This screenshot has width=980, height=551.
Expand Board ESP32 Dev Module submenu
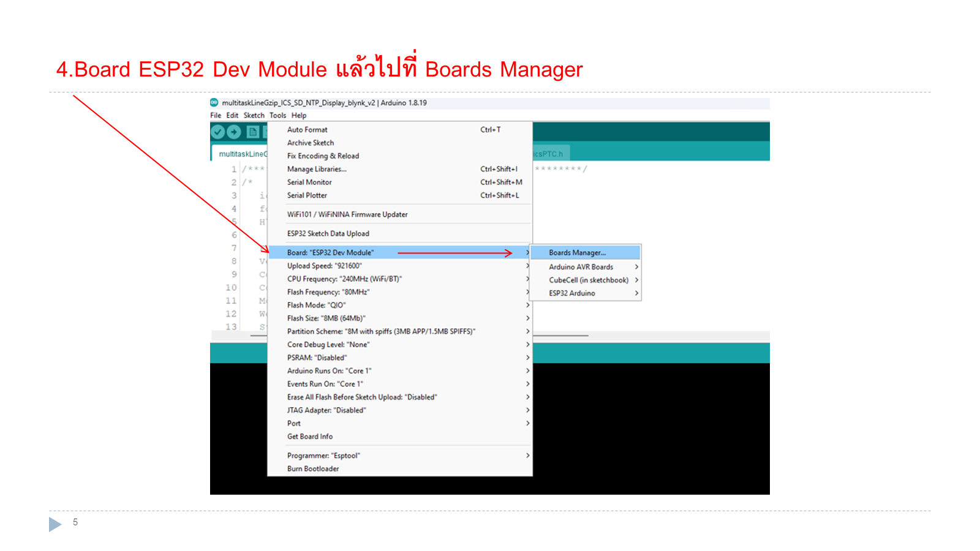(400, 253)
